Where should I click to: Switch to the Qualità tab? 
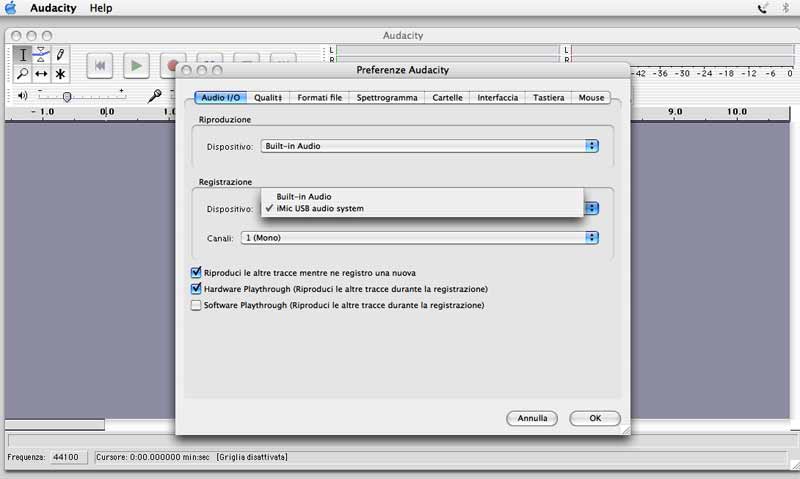pos(268,97)
